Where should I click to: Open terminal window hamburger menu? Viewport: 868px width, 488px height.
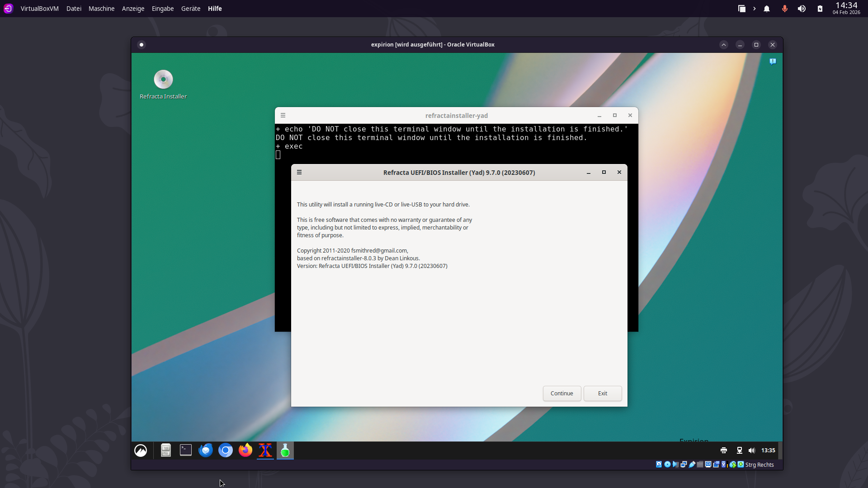(283, 115)
